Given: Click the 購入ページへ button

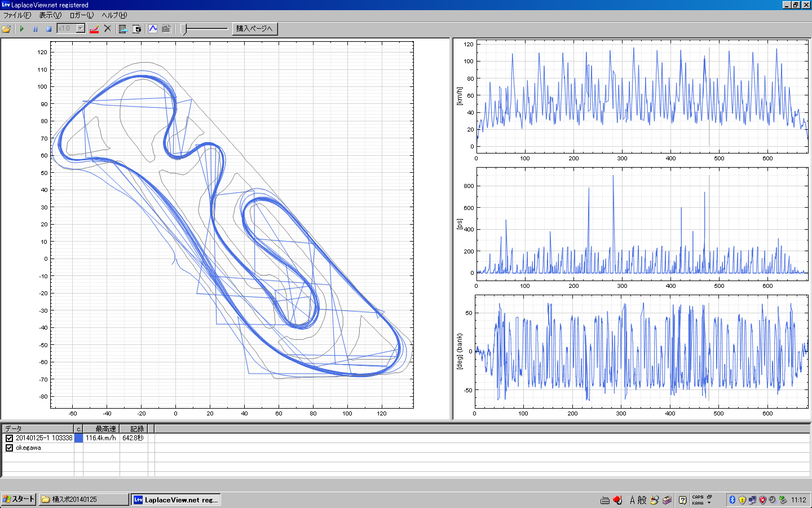Looking at the screenshot, I should point(254,29).
